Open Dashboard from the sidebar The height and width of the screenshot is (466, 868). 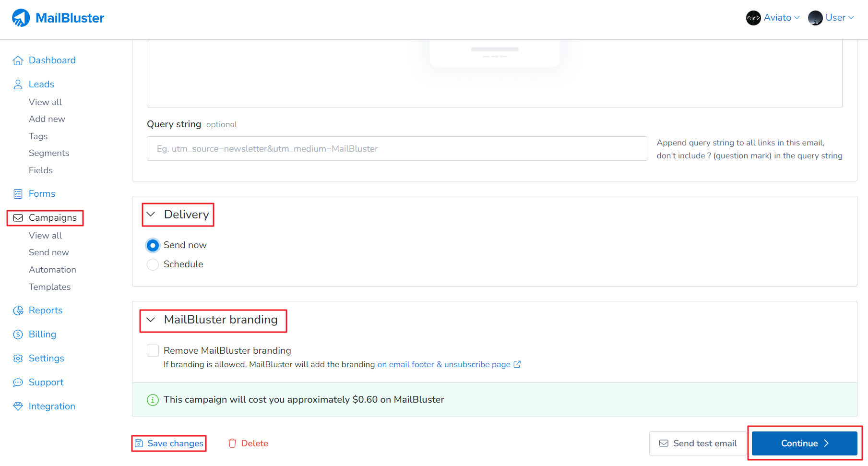click(52, 60)
